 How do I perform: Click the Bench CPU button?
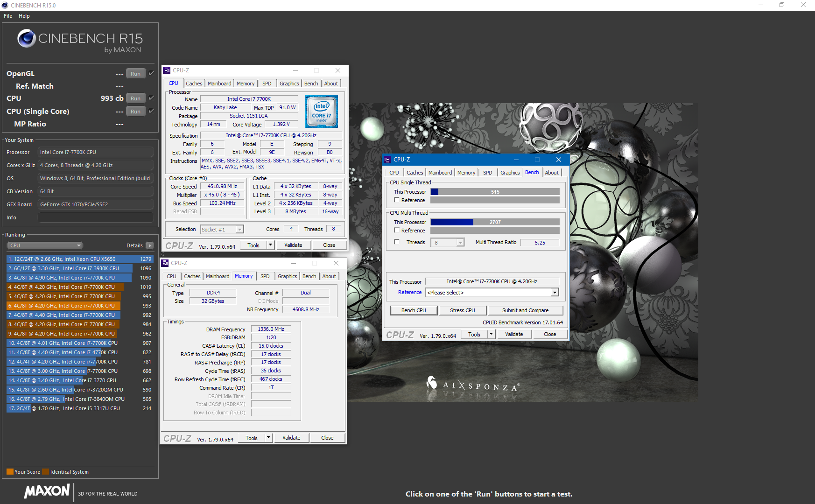414,310
